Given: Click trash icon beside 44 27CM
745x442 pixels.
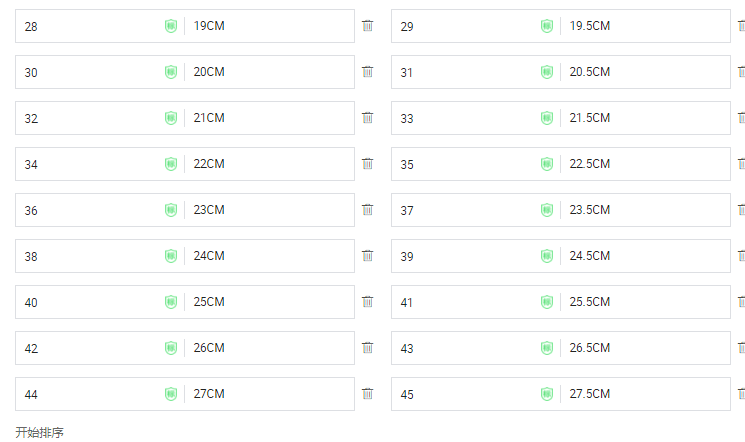Looking at the screenshot, I should coord(367,394).
